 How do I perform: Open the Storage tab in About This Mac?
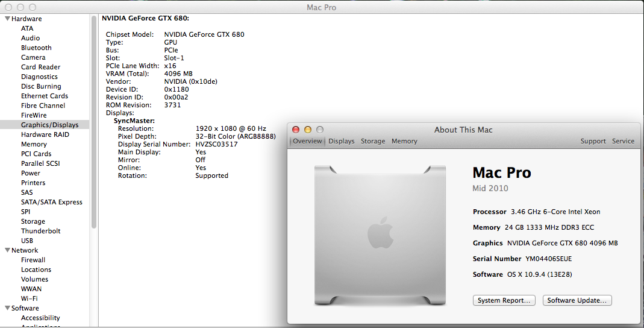tap(373, 141)
